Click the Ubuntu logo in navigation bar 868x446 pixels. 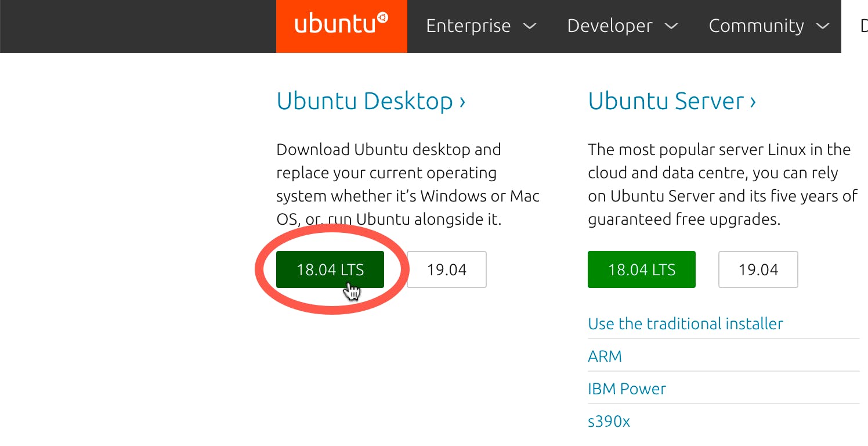coord(341,26)
